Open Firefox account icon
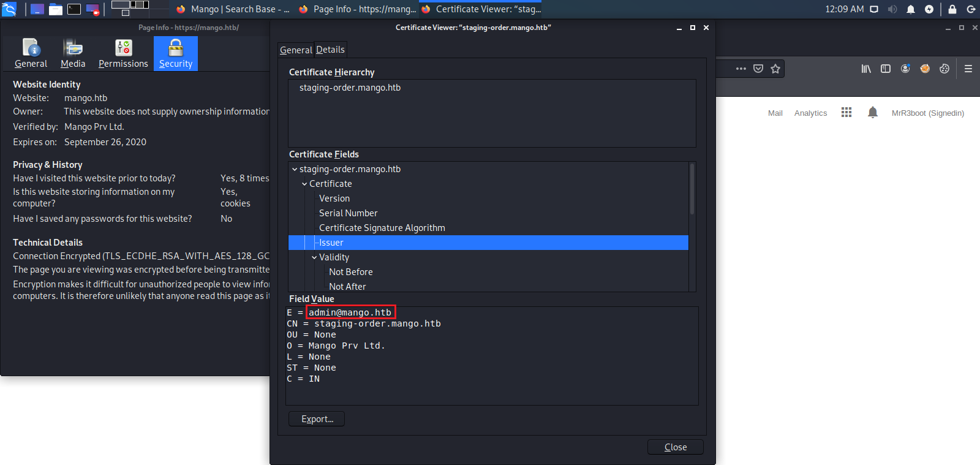 [905, 69]
